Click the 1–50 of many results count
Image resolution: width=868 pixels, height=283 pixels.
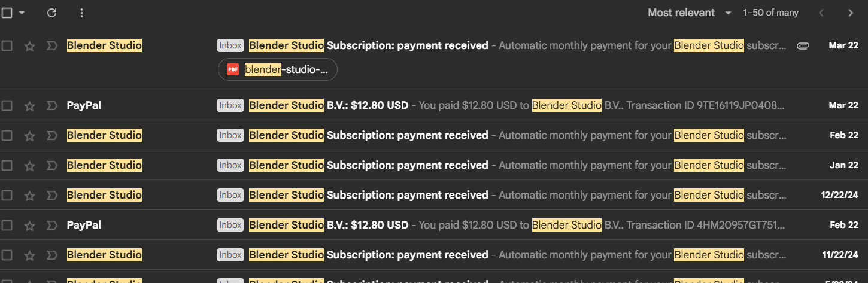[x=770, y=13]
